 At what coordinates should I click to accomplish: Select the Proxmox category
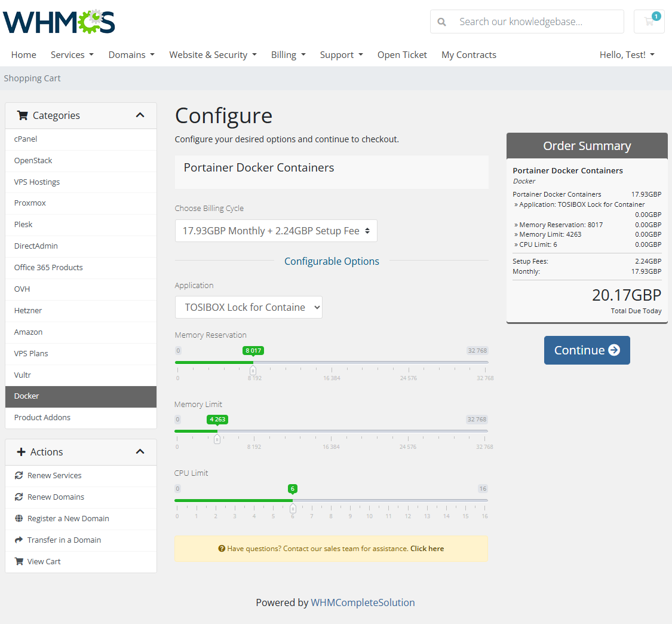point(81,203)
